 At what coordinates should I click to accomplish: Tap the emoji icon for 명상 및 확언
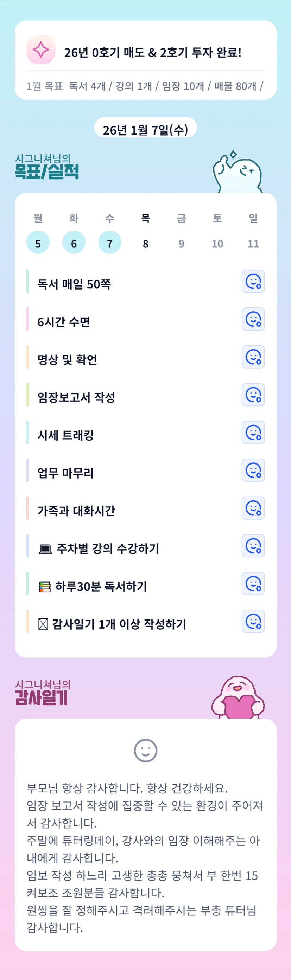point(253,357)
